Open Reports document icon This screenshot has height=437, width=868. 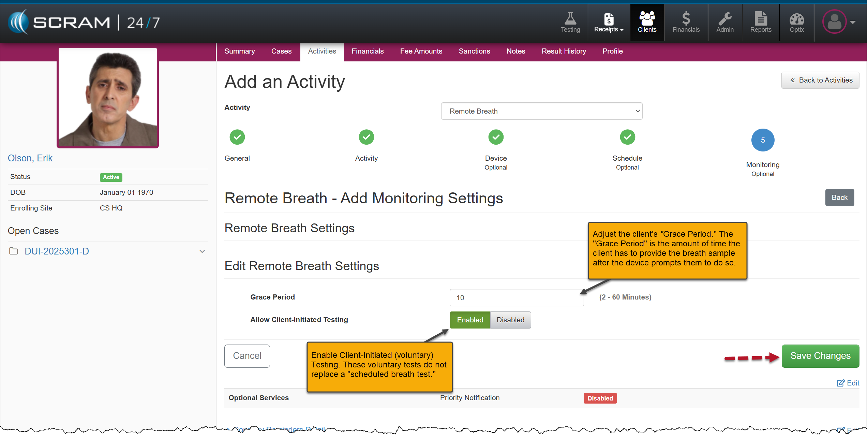click(x=761, y=19)
